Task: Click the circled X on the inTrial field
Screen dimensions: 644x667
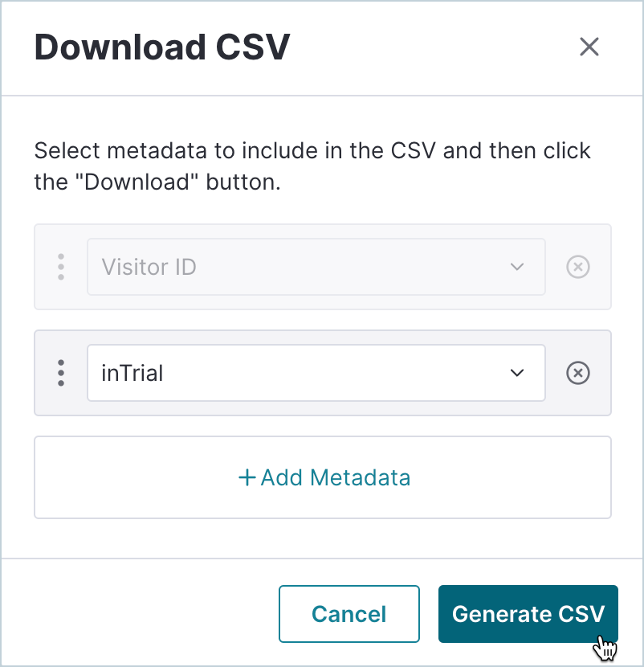Action: pyautogui.click(x=577, y=373)
